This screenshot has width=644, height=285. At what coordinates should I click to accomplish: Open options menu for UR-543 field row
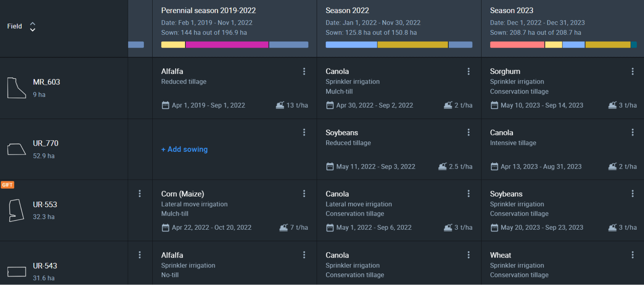click(x=140, y=255)
